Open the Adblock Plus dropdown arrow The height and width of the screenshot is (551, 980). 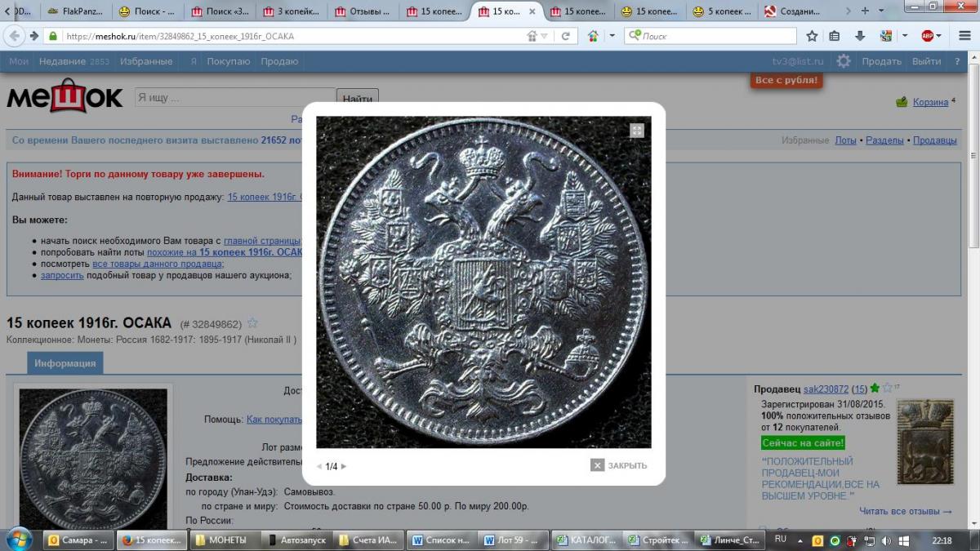[938, 36]
